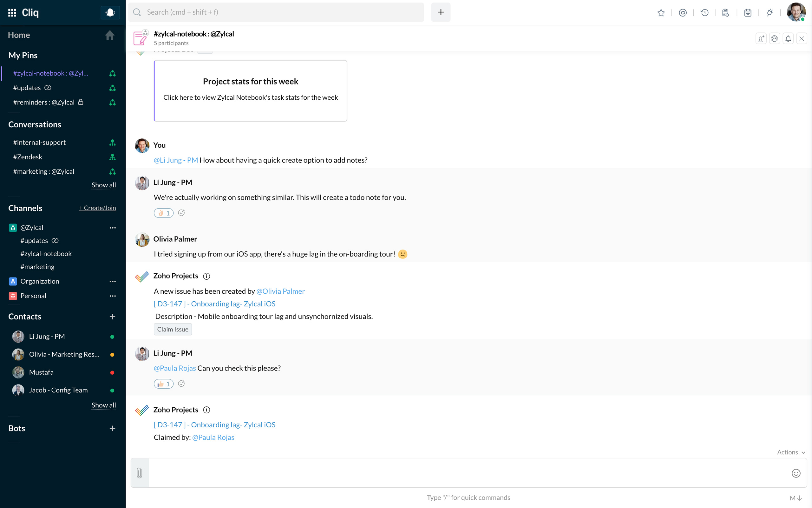Click the attachment paperclip icon
Viewport: 812px width, 508px height.
coord(140,473)
